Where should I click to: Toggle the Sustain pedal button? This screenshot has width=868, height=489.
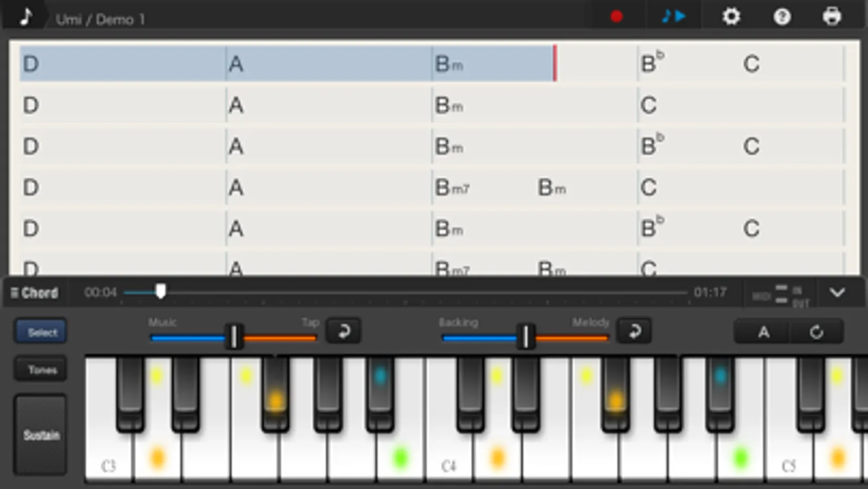41,435
